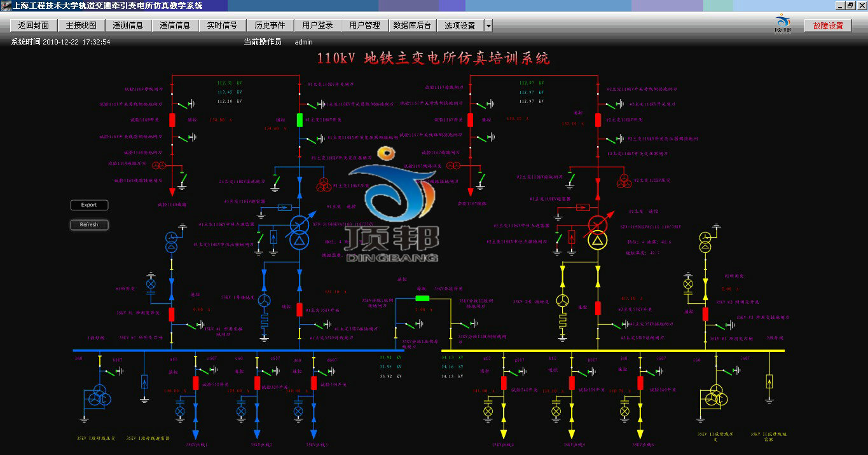868x455 pixels.
Task: Click the blue station-service transformer on left
Action: (x=171, y=242)
